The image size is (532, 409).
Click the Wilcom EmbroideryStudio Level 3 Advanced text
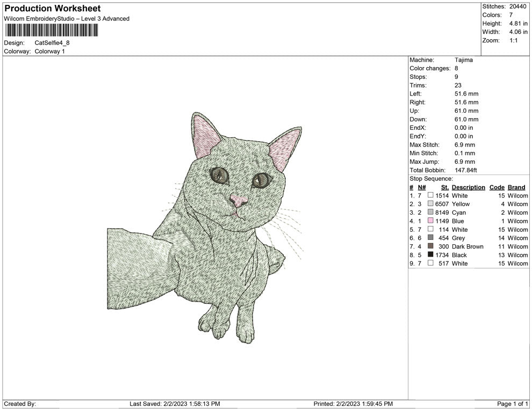point(67,19)
